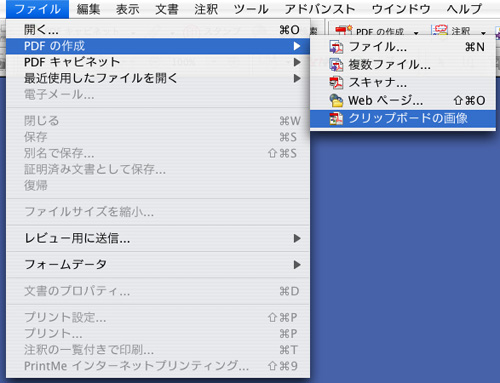The height and width of the screenshot is (383, 500).
Task: Open the dropdown arrow beside PDF の作成 toolbar button
Action: click(x=416, y=33)
